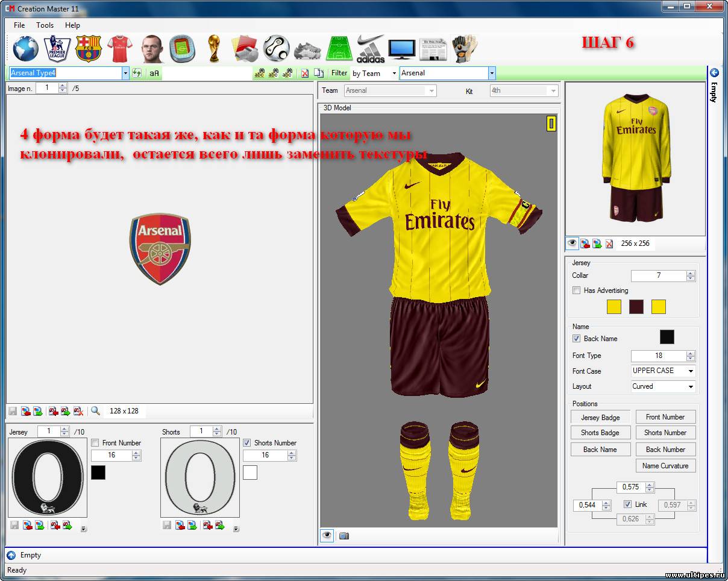
Task: Enable the Has Advertising checkbox
Action: (577, 290)
